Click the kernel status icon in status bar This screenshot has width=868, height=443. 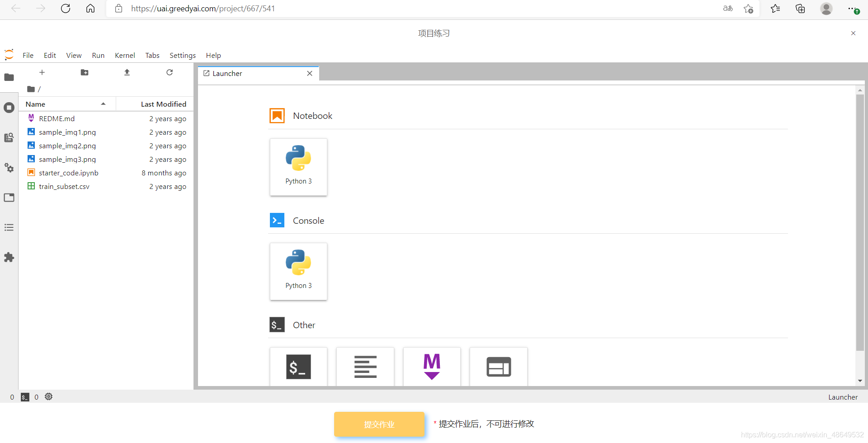(49, 396)
